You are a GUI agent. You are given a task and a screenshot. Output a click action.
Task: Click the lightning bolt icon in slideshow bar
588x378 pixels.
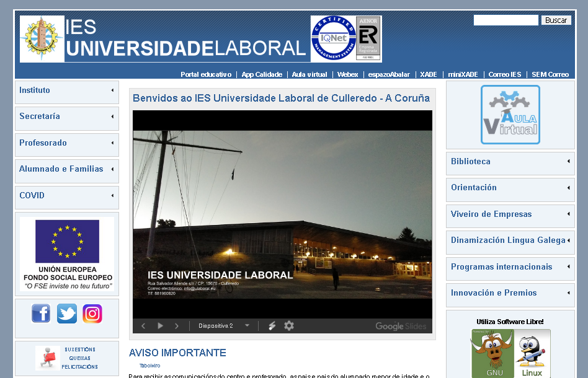(x=272, y=326)
